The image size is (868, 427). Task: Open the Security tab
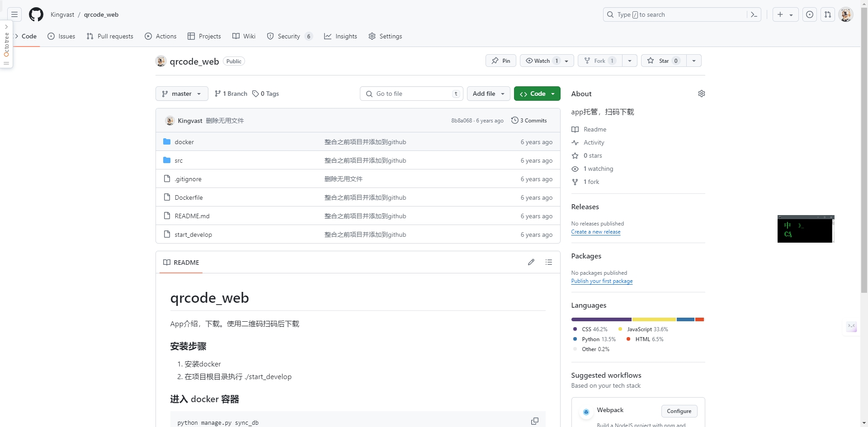tap(289, 36)
